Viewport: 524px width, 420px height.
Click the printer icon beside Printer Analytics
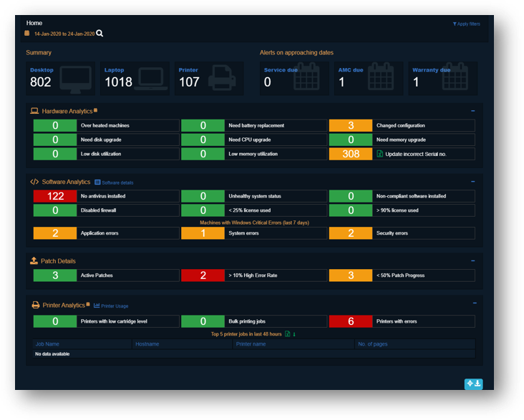[35, 305]
